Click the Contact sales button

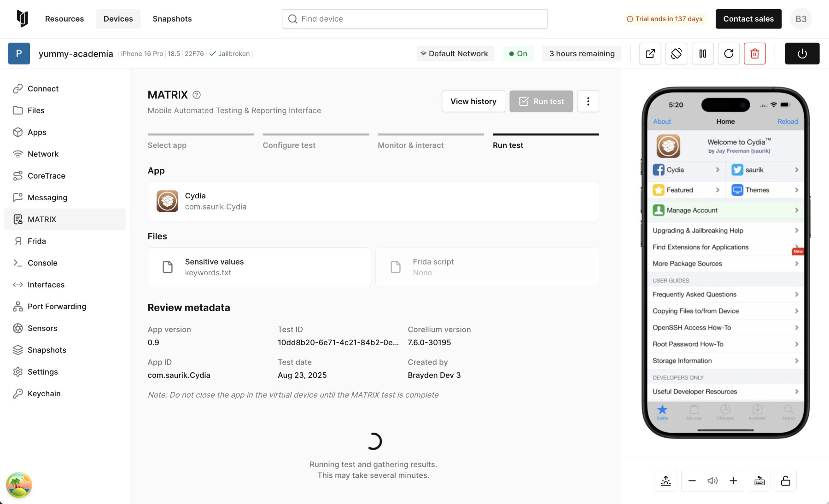pyautogui.click(x=748, y=19)
